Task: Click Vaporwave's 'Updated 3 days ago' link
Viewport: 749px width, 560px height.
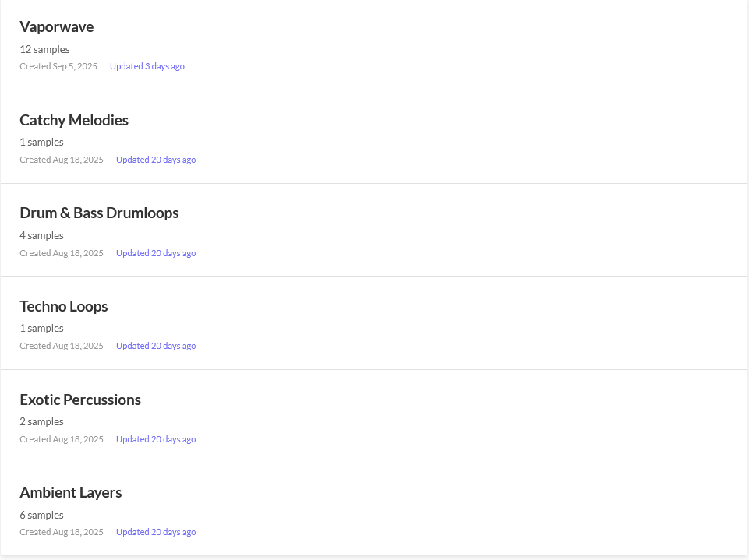Action: pyautogui.click(x=147, y=66)
